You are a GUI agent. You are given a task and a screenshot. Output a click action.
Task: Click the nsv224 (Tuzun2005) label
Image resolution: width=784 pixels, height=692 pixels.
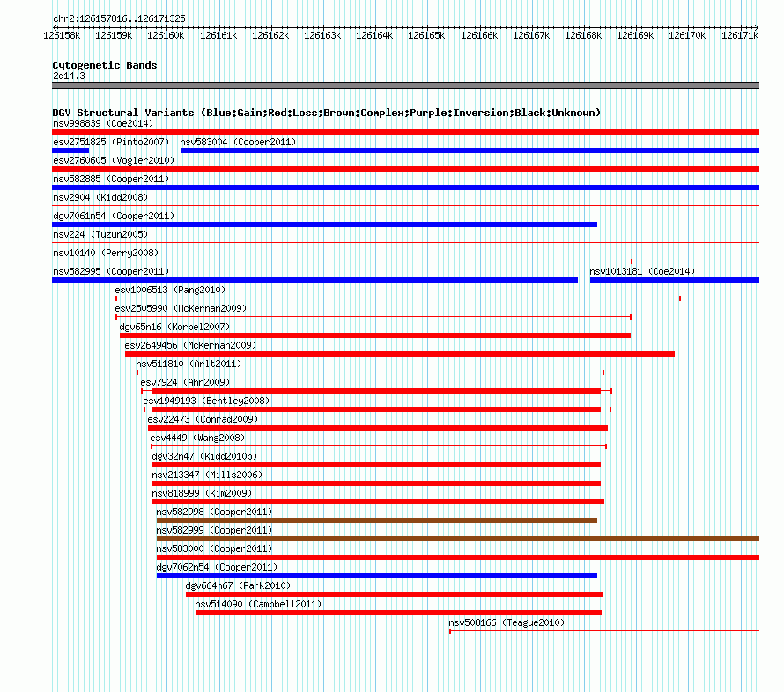pos(100,234)
